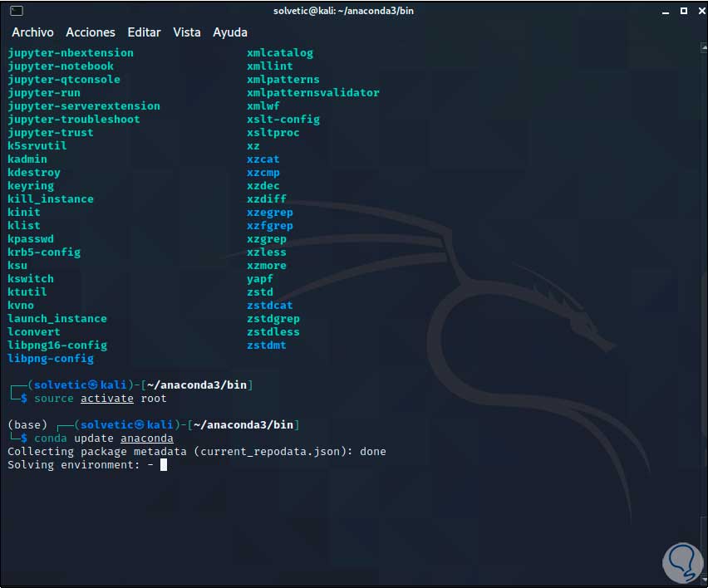
Task: Open the Vista menu
Action: click(x=186, y=32)
